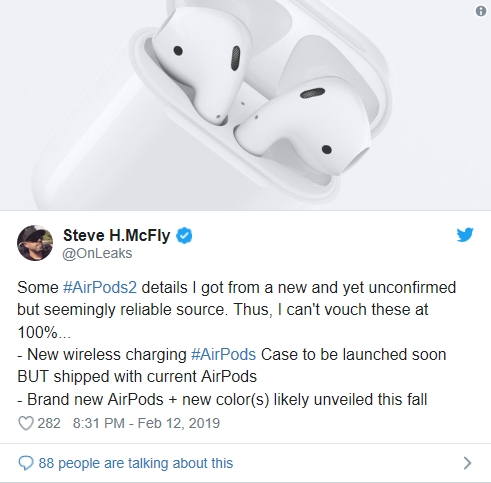This screenshot has width=491, height=483.
Task: Click the 282 likes count
Action: 49,423
